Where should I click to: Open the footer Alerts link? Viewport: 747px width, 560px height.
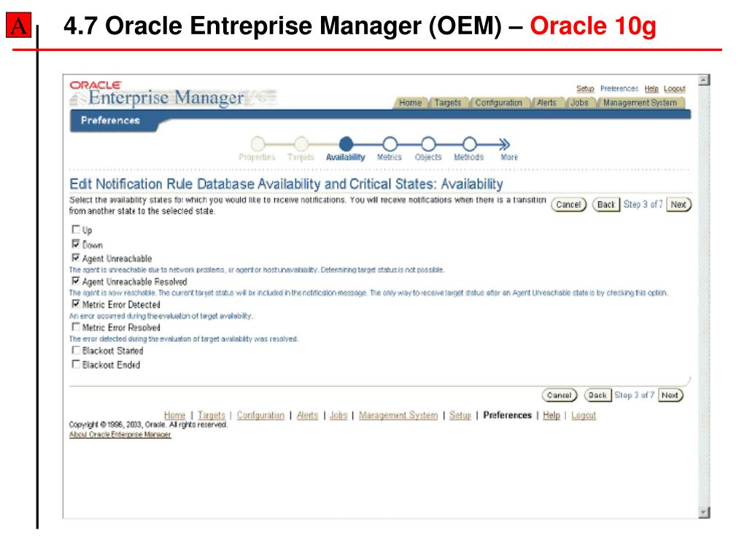click(307, 415)
